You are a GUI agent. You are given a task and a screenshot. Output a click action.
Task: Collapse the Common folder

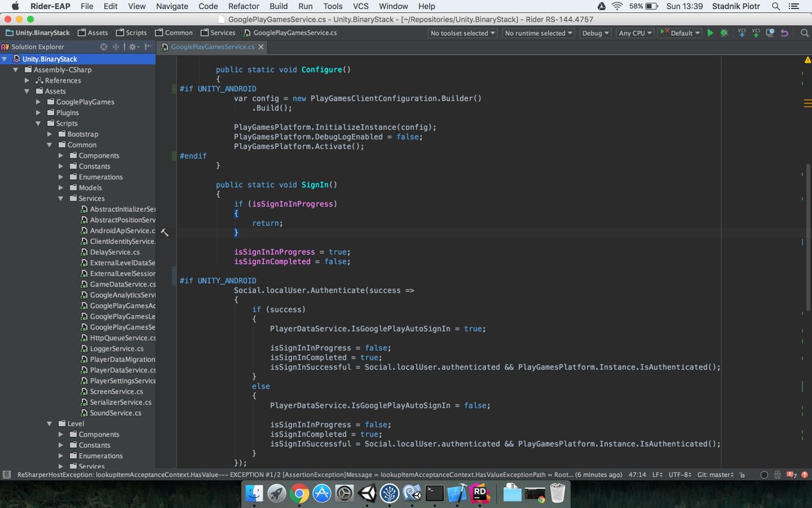(x=50, y=145)
